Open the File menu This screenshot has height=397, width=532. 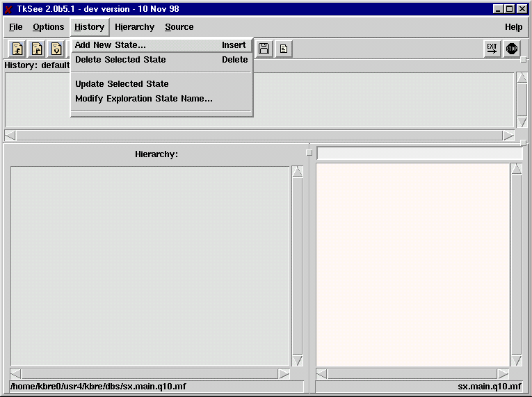coord(15,27)
